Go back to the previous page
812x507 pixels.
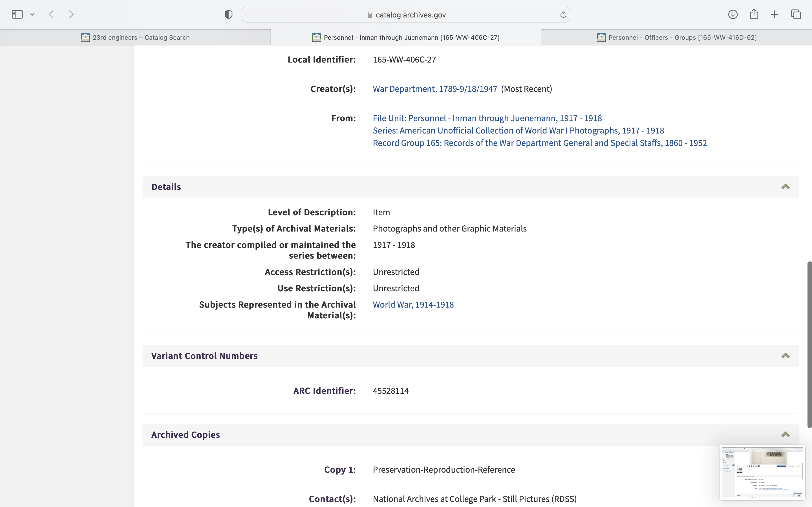coord(51,14)
